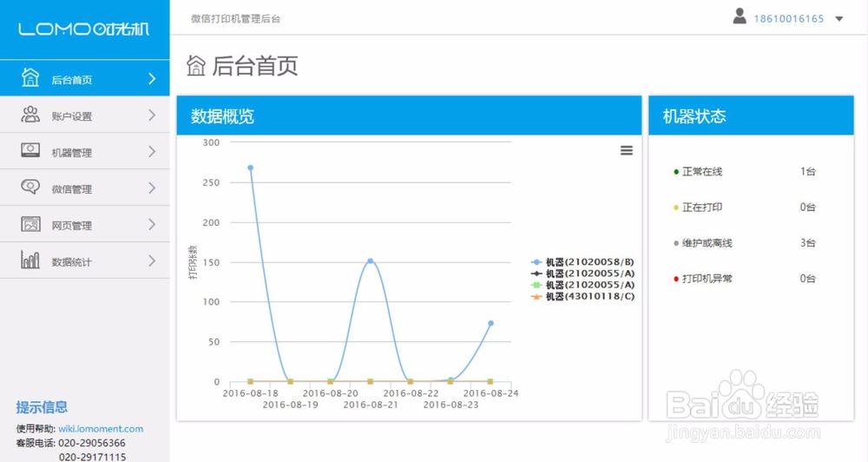Click the x-axis label 2016-08-23

(x=450, y=405)
